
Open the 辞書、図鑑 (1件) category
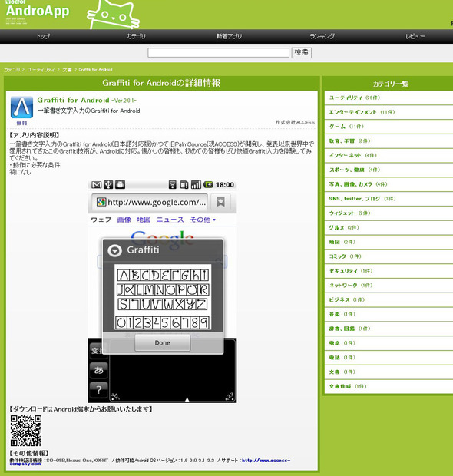click(x=389, y=329)
